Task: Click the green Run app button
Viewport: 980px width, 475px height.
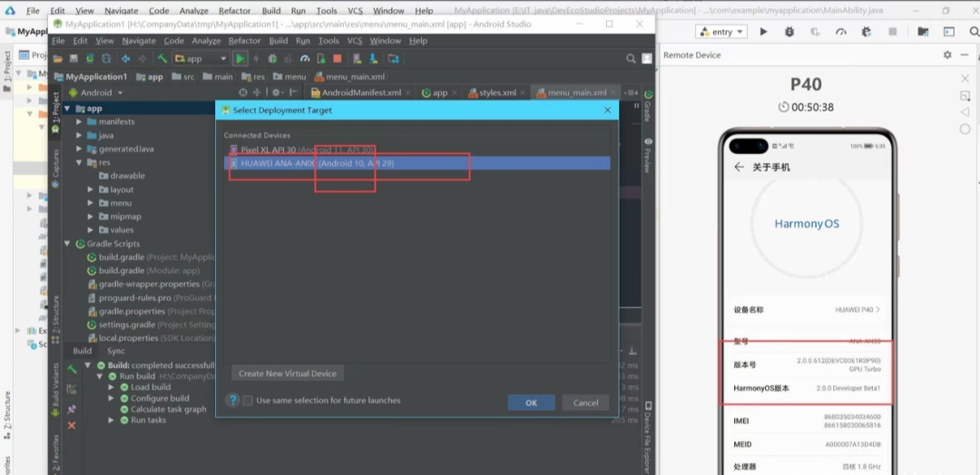Action: pos(240,59)
